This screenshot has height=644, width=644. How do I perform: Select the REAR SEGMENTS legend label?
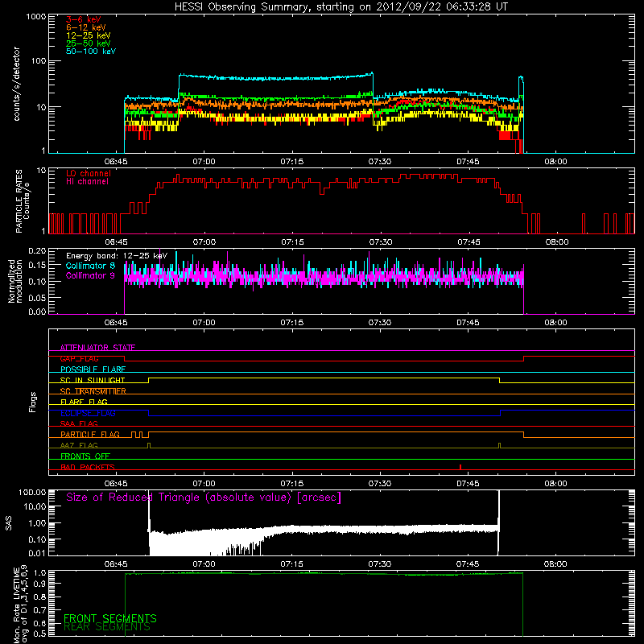click(x=107, y=627)
